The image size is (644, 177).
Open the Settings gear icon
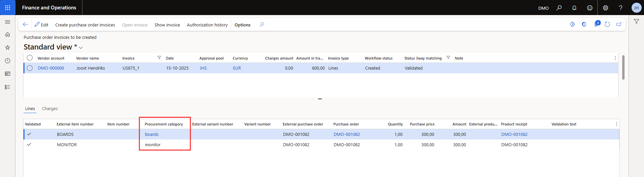tap(605, 8)
